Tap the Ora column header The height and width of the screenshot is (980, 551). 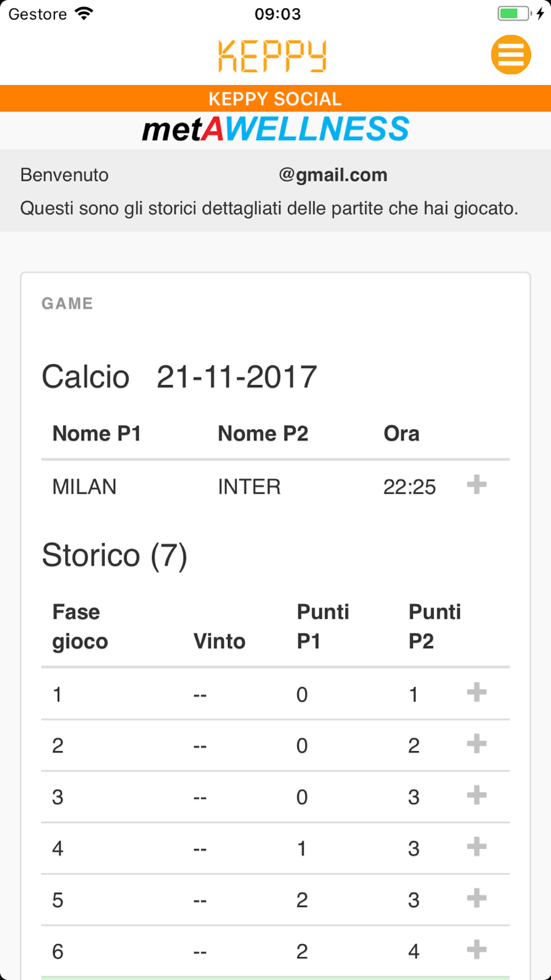click(x=401, y=434)
